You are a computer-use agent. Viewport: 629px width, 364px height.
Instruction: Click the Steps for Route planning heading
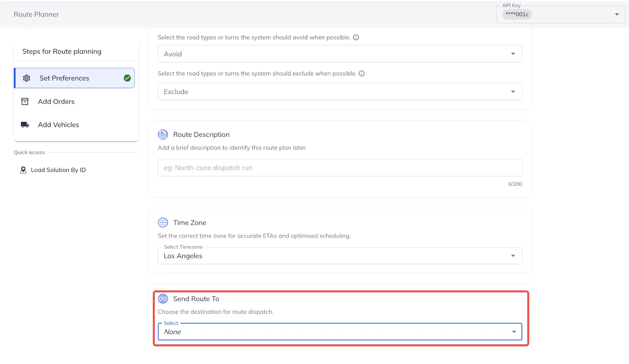coord(62,52)
